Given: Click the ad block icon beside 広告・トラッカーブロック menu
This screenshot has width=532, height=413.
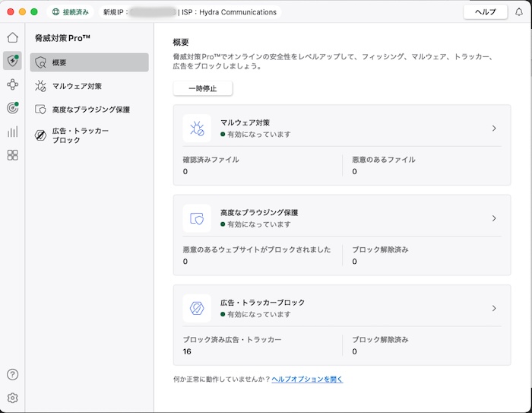Looking at the screenshot, I should pyautogui.click(x=40, y=135).
